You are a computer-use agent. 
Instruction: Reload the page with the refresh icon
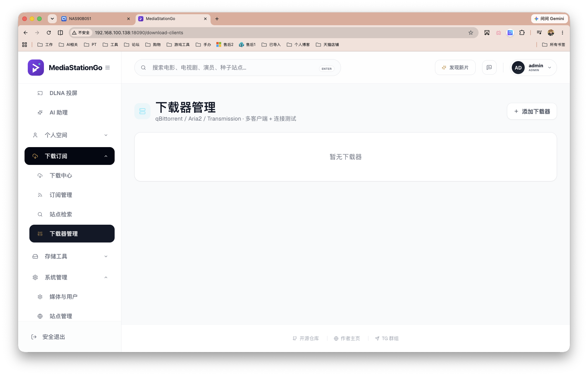pyautogui.click(x=49, y=33)
